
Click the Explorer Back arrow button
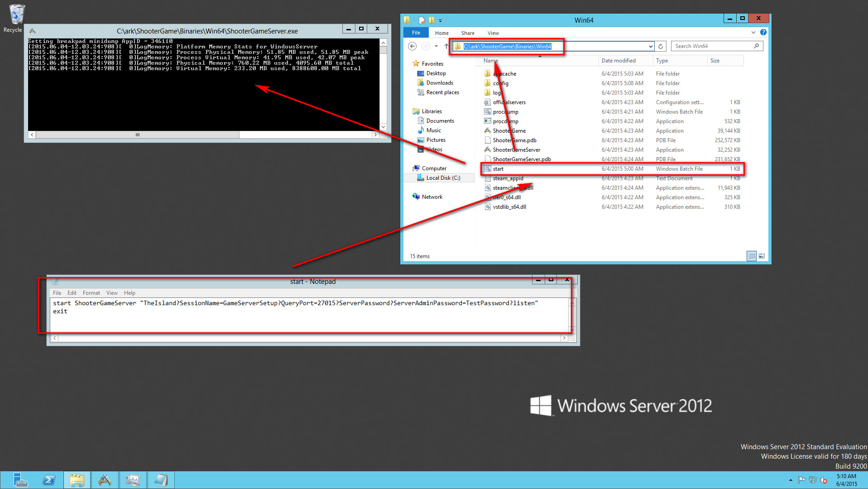412,46
